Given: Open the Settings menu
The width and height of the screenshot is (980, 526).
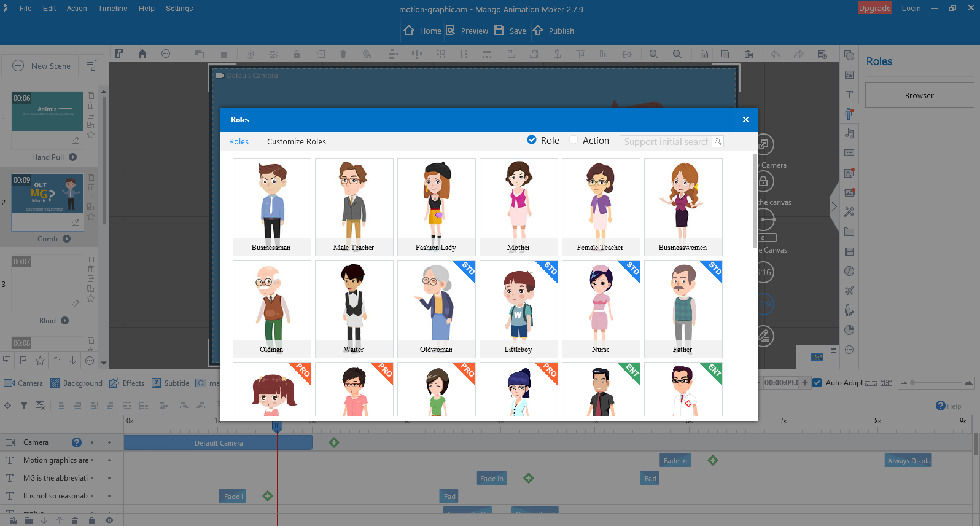Looking at the screenshot, I should [x=179, y=9].
